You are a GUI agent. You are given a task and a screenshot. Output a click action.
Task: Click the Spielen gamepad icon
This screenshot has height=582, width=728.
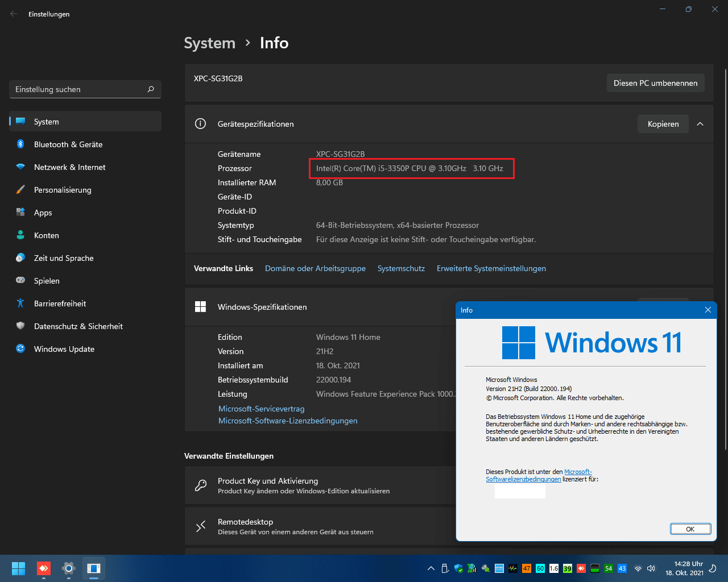pyautogui.click(x=20, y=280)
